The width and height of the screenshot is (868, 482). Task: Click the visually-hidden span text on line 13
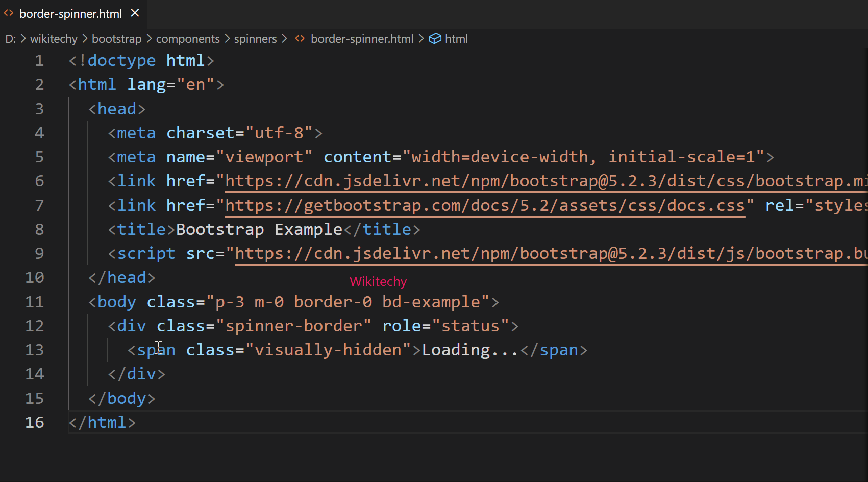[x=332, y=350]
